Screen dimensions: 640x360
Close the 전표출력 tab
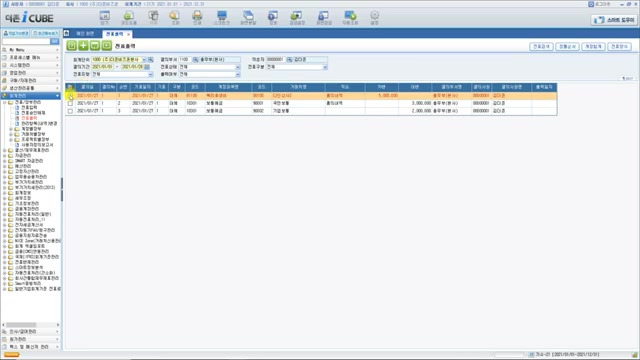pos(128,34)
